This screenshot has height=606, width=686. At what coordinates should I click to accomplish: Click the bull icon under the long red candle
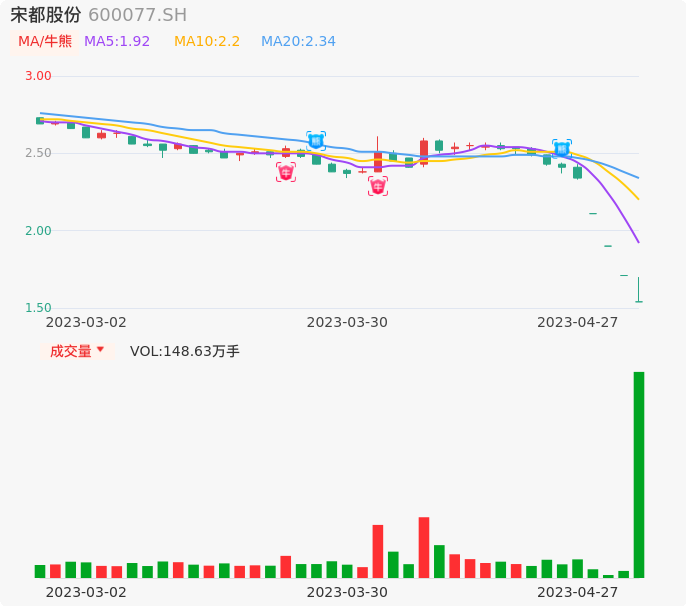[x=378, y=186]
